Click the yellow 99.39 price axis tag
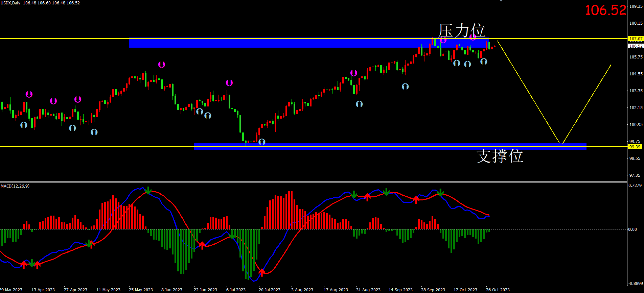The width and height of the screenshot is (644, 293). click(x=635, y=147)
